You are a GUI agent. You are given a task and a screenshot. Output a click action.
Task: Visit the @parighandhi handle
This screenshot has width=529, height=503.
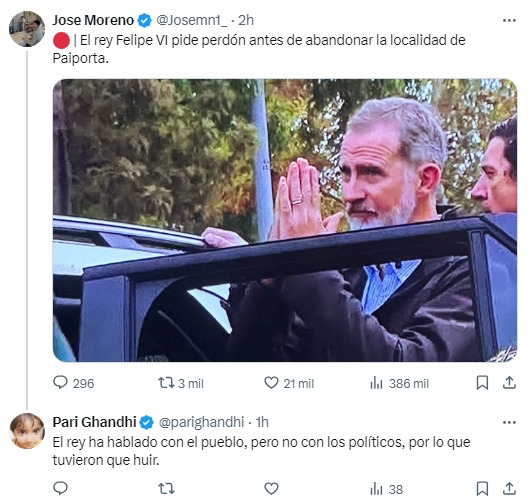201,422
